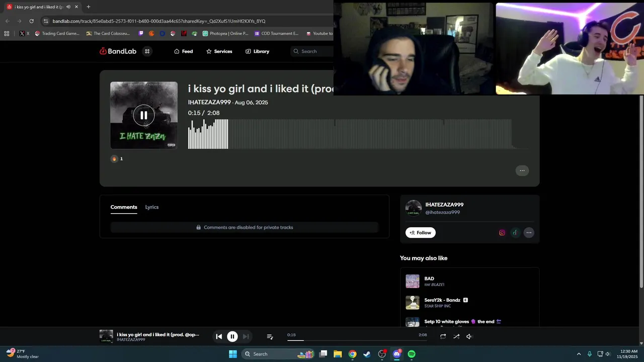644x362 pixels.
Task: Click the browser address bar URL
Action: click(x=159, y=21)
